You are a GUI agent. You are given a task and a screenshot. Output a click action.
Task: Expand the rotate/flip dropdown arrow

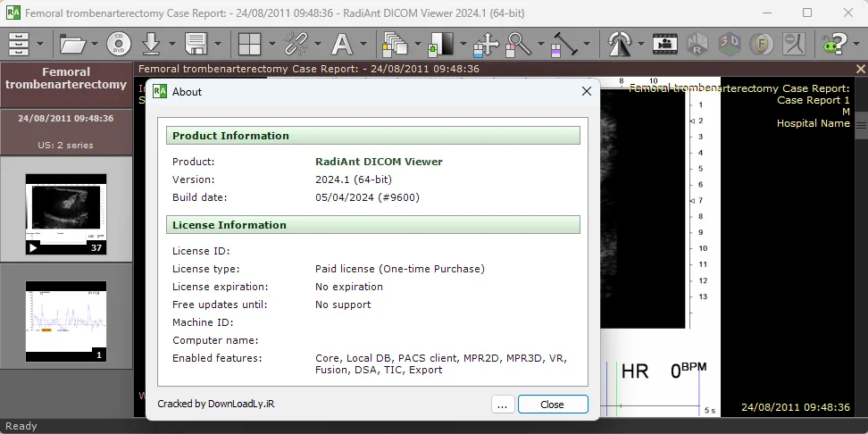click(x=641, y=45)
